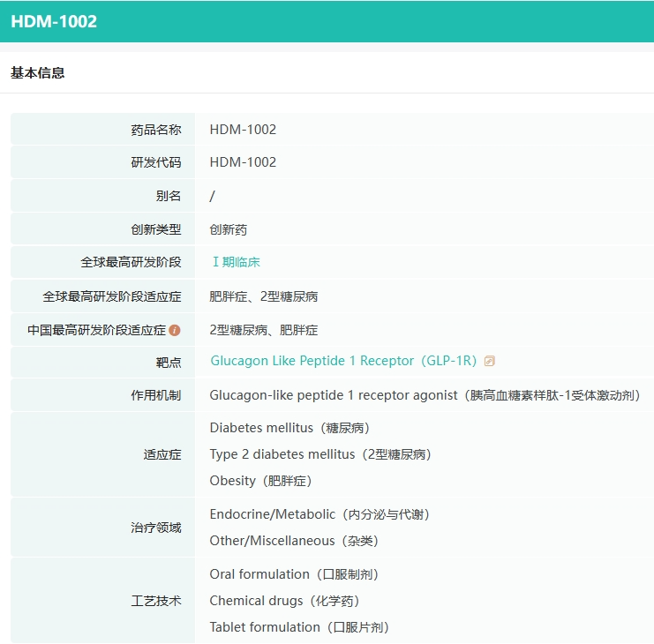Click the 全球最高研发阶段 row label
Image resolution: width=654 pixels, height=644 pixels.
click(131, 262)
